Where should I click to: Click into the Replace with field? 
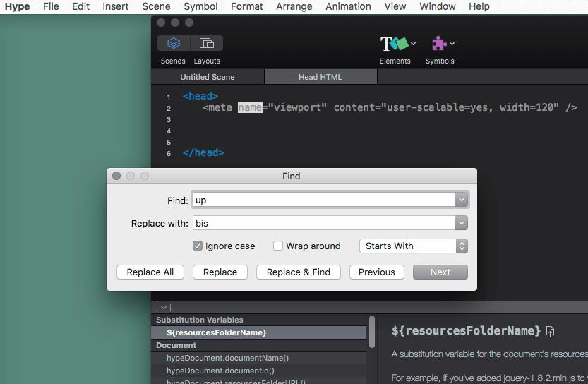[325, 223]
